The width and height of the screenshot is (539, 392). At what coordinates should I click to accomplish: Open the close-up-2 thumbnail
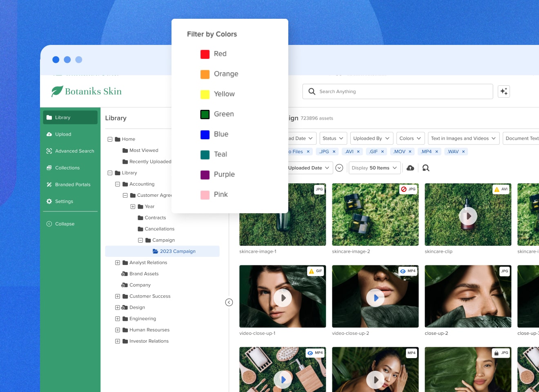(x=468, y=296)
